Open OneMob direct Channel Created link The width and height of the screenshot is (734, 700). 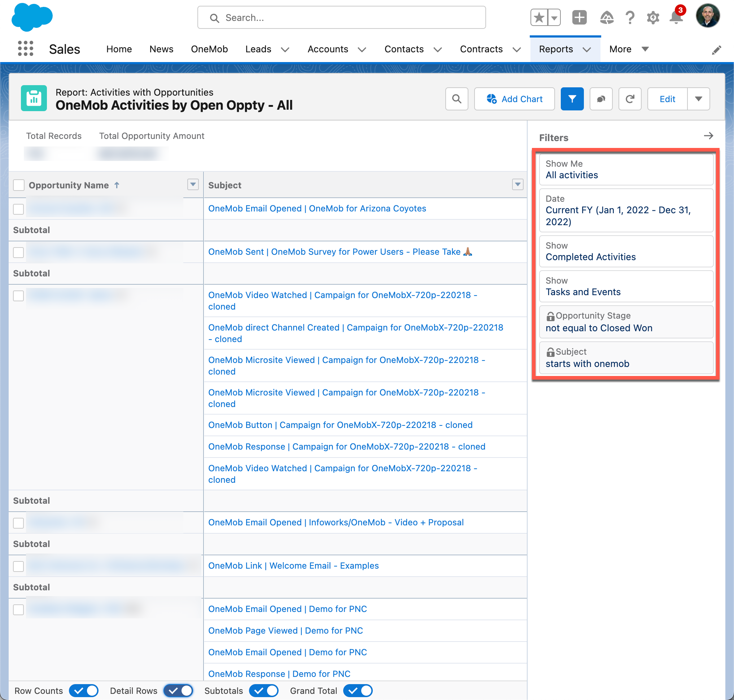click(355, 333)
